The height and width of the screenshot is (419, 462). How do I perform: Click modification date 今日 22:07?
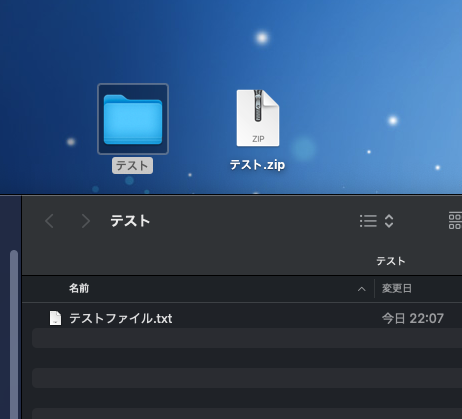tap(413, 319)
